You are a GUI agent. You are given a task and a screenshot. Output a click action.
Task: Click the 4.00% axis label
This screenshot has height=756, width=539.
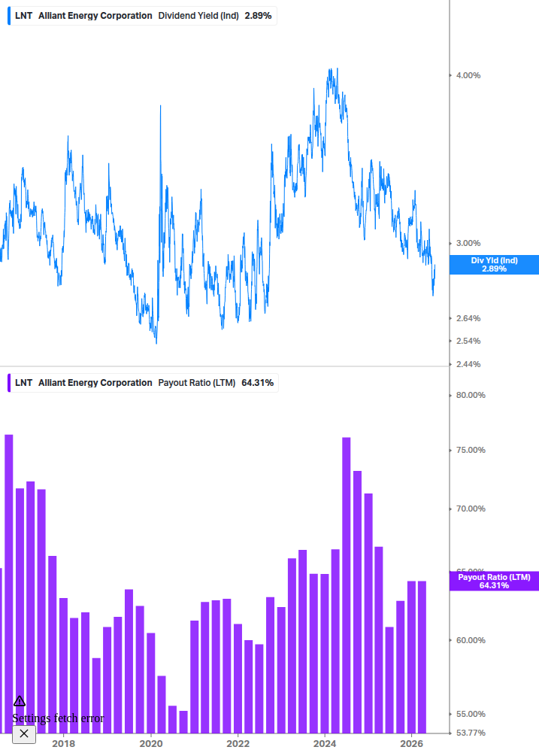pyautogui.click(x=468, y=76)
